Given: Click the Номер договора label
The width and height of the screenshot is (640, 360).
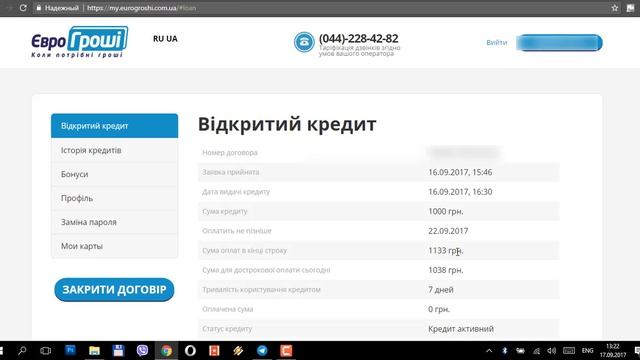Looking at the screenshot, I should 230,153.
